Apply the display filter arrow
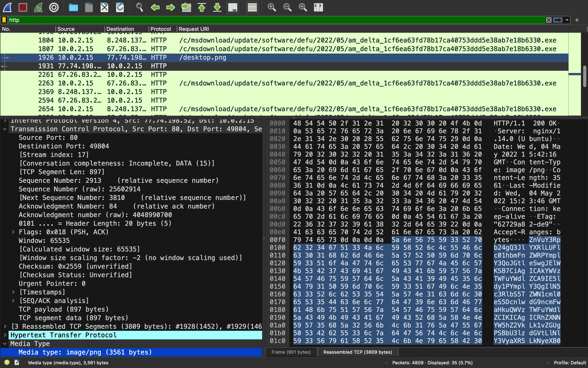The image size is (588, 368). (x=558, y=20)
